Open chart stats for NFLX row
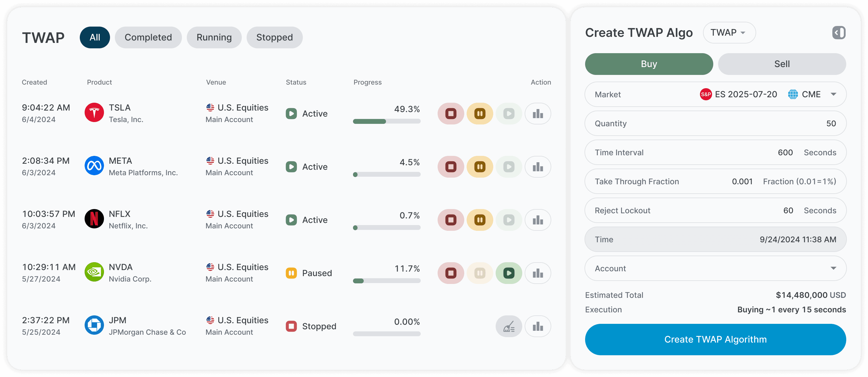The height and width of the screenshot is (377, 868). [x=537, y=220]
